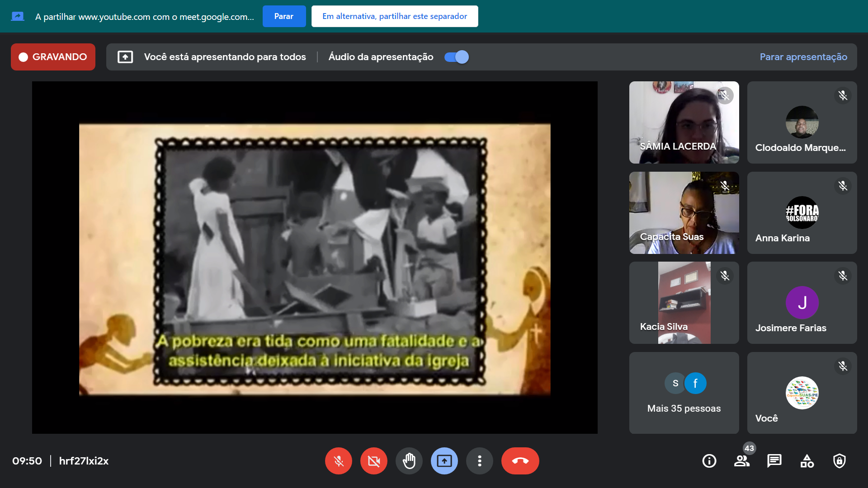This screenshot has width=868, height=488.
Task: Click the microphone mute button
Action: click(338, 461)
